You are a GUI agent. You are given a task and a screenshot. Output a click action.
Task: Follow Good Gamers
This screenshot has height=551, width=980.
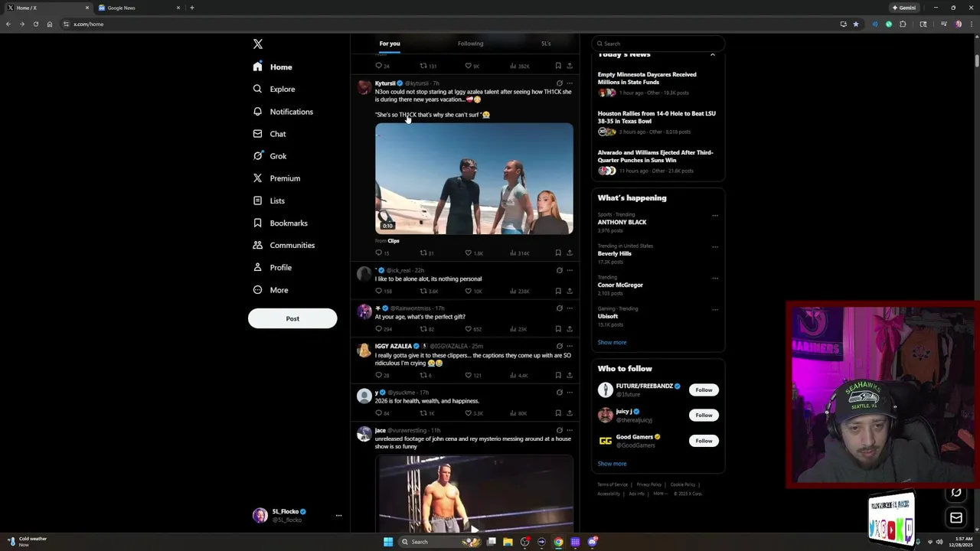[704, 440]
